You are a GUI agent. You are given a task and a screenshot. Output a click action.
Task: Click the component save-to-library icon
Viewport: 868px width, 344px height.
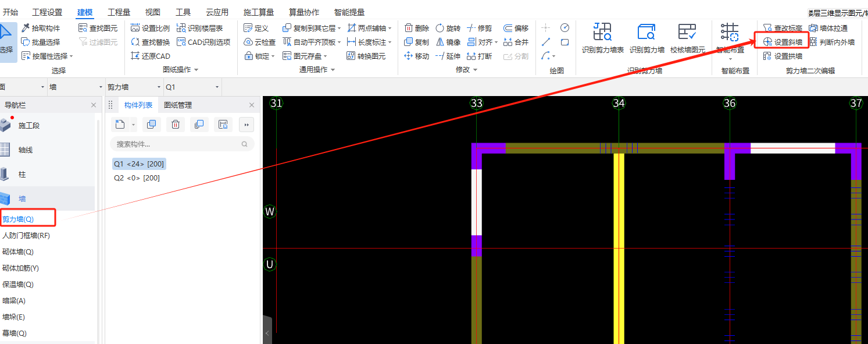pos(223,125)
